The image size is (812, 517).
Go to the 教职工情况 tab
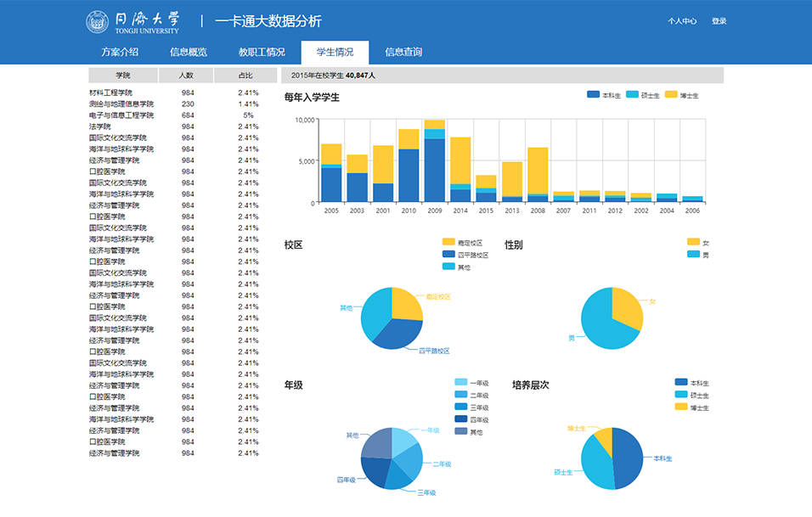pos(262,53)
